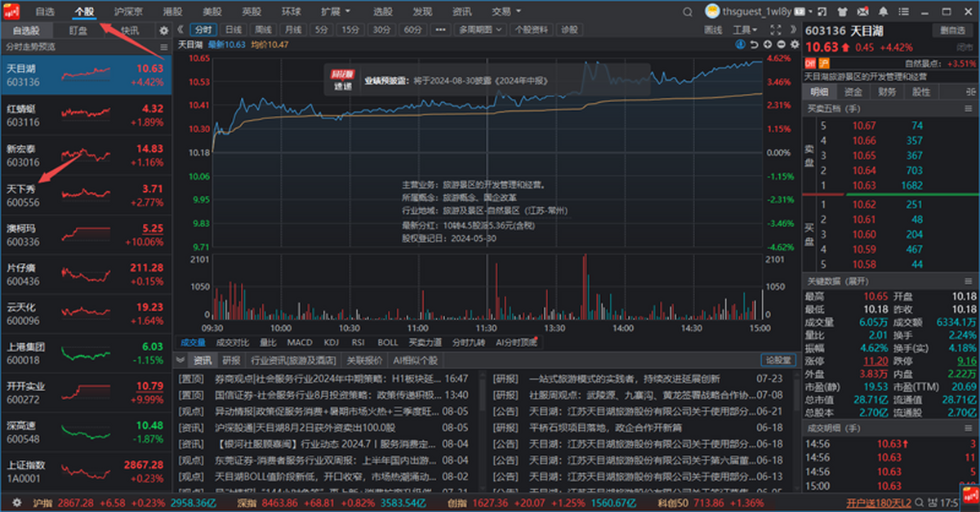Click the 诊股 button

[569, 29]
